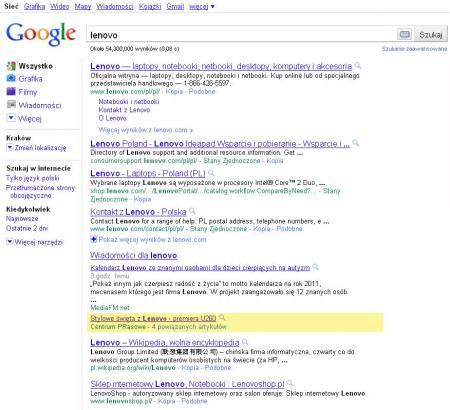Preview magnifier next to Kontakt z Lenovo result
This screenshot has width=450, height=410.
(192, 211)
